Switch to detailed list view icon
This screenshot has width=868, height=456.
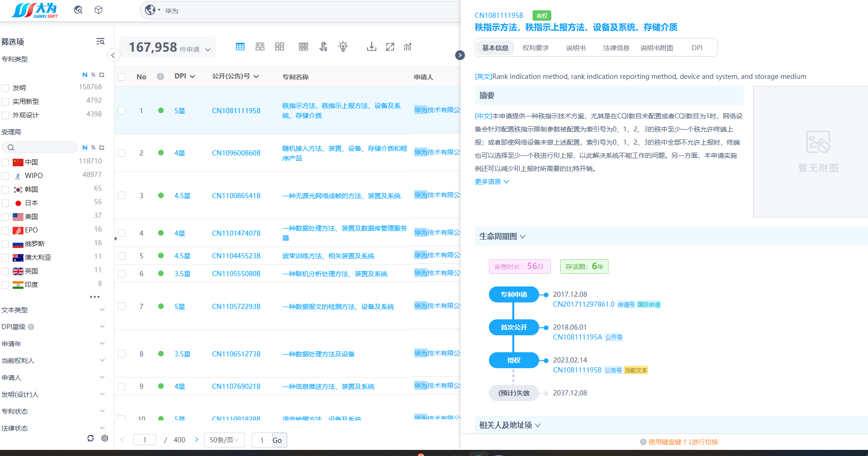pos(260,46)
